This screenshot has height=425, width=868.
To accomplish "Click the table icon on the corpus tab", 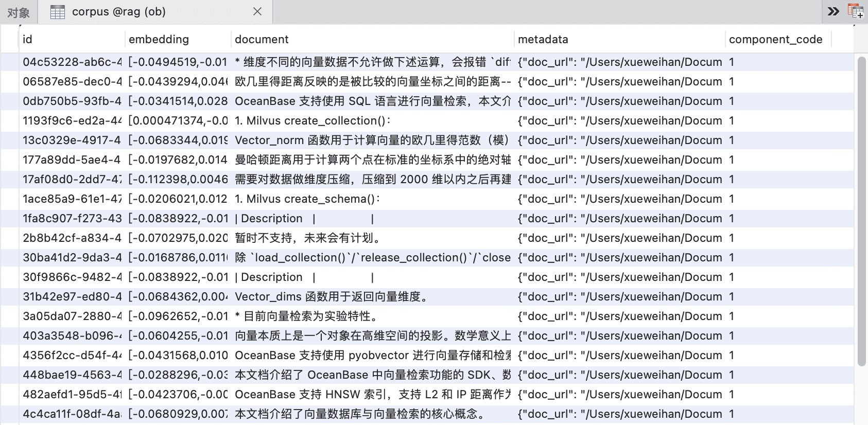I will 58,12.
